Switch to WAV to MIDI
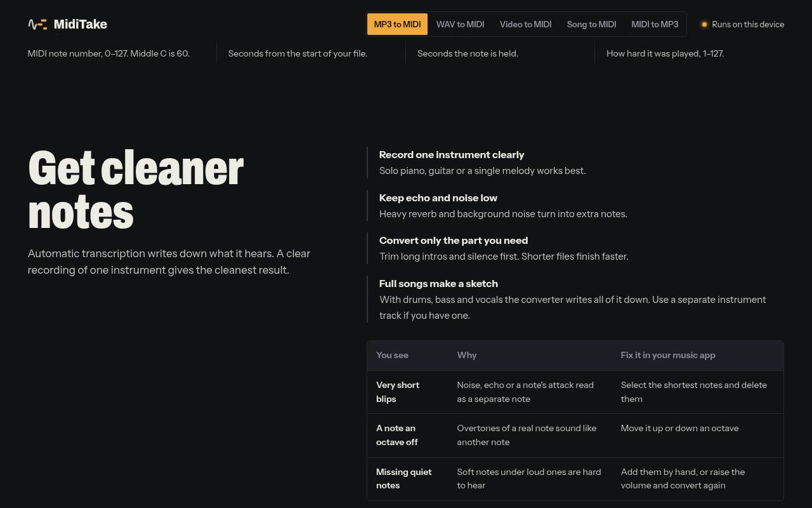This screenshot has width=812, height=508. [461, 24]
